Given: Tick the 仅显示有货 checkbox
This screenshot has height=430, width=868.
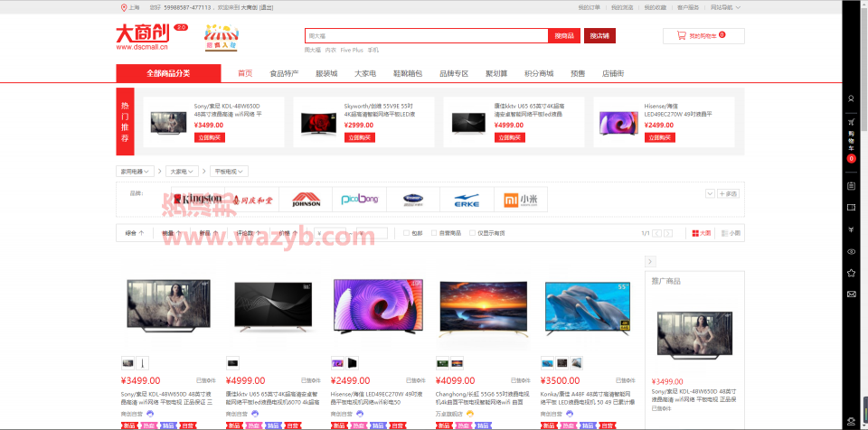Looking at the screenshot, I should point(472,233).
